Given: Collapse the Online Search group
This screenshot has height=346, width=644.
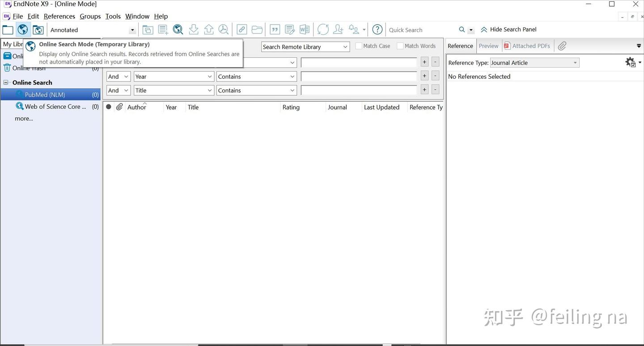Looking at the screenshot, I should click(x=6, y=83).
